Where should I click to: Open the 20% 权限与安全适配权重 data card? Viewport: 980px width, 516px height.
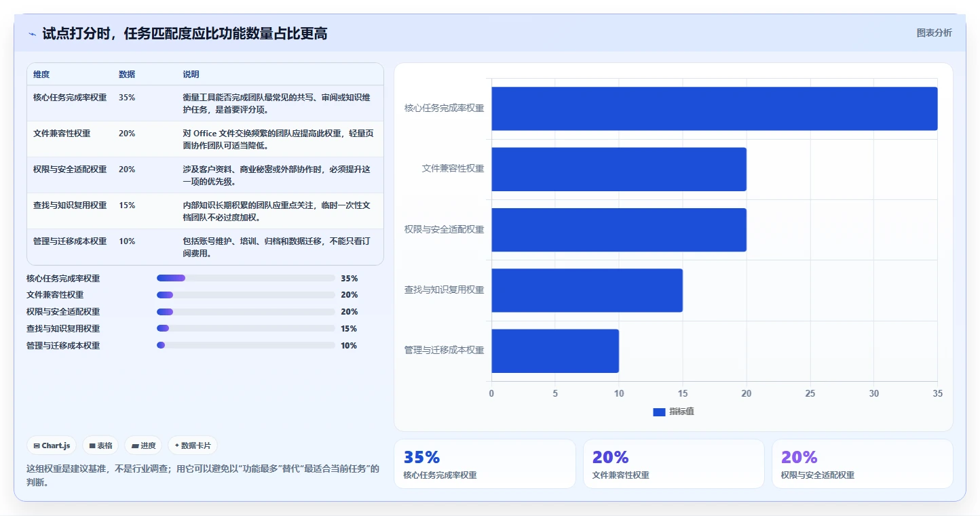tap(863, 464)
